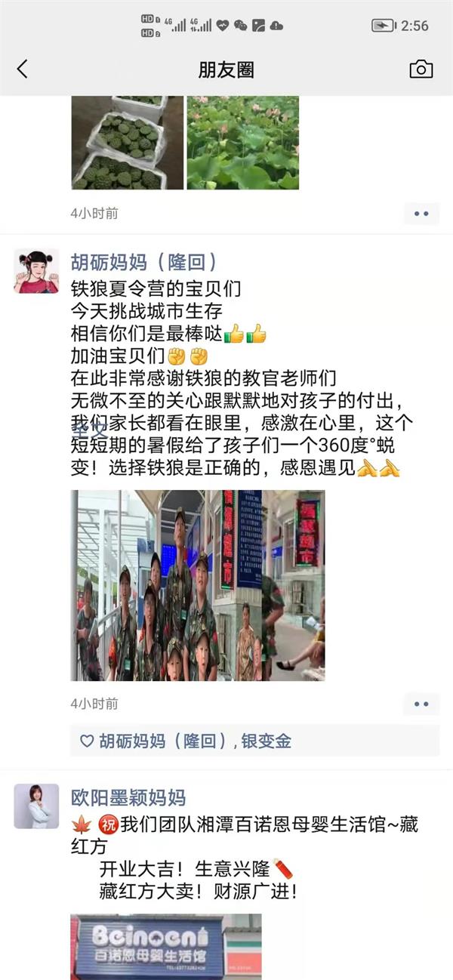
Task: Open 欧阳墨颖妈妈 poster name link
Action: [x=128, y=797]
